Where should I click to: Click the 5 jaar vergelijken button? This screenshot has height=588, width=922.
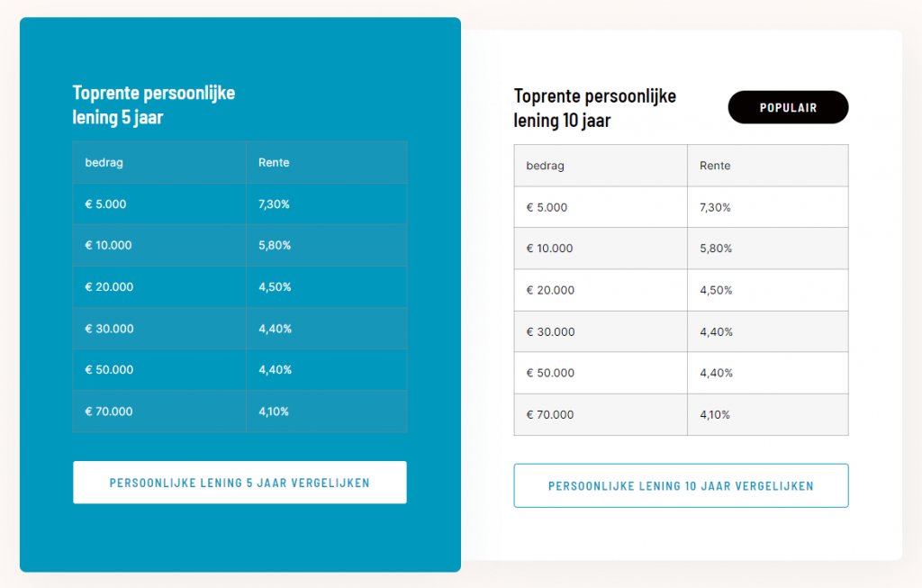(x=240, y=482)
